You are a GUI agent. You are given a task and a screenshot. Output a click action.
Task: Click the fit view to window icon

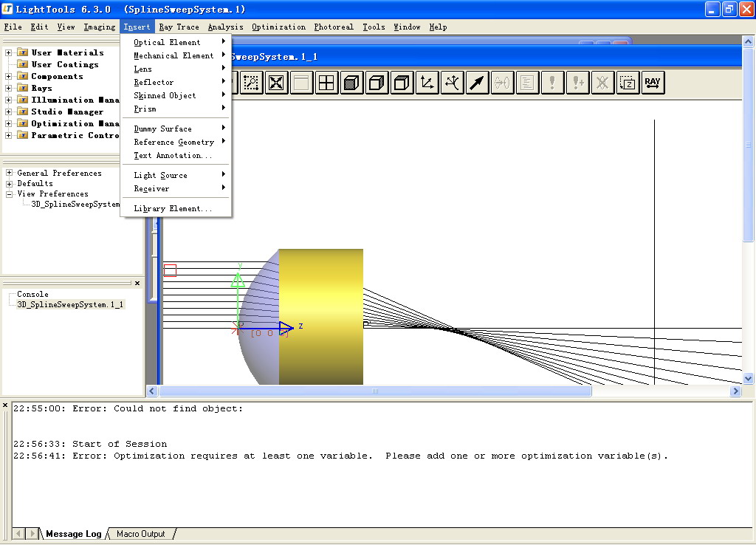point(276,83)
